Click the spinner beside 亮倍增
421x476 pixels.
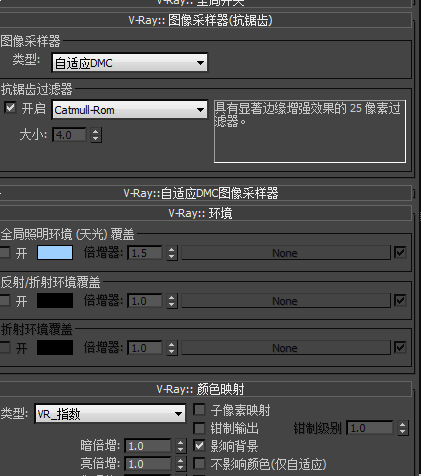pos(180,464)
